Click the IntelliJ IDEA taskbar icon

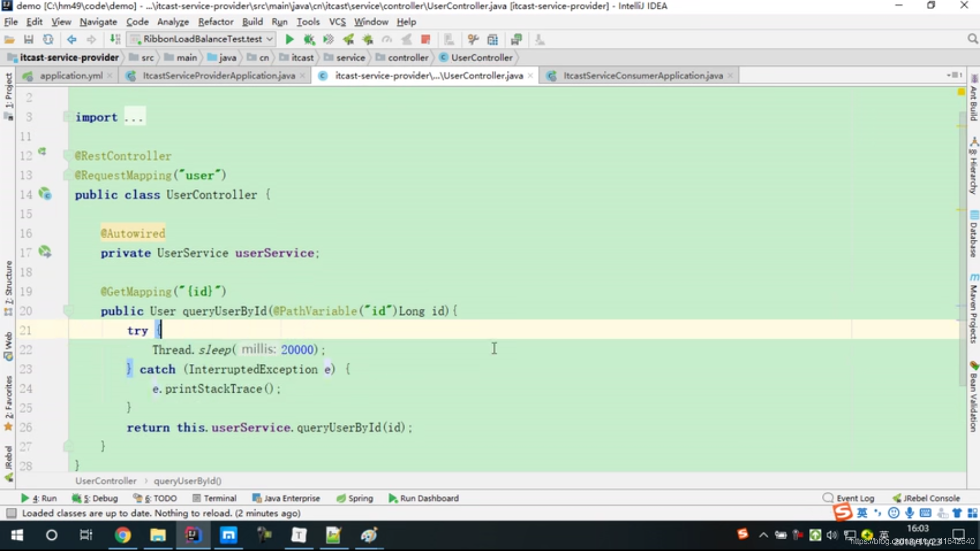click(x=192, y=535)
